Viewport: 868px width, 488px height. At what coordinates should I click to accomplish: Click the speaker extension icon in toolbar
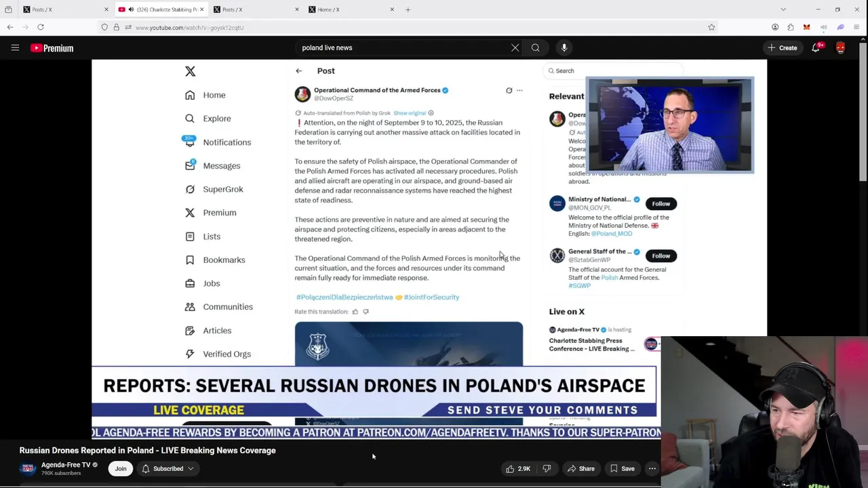point(824,27)
